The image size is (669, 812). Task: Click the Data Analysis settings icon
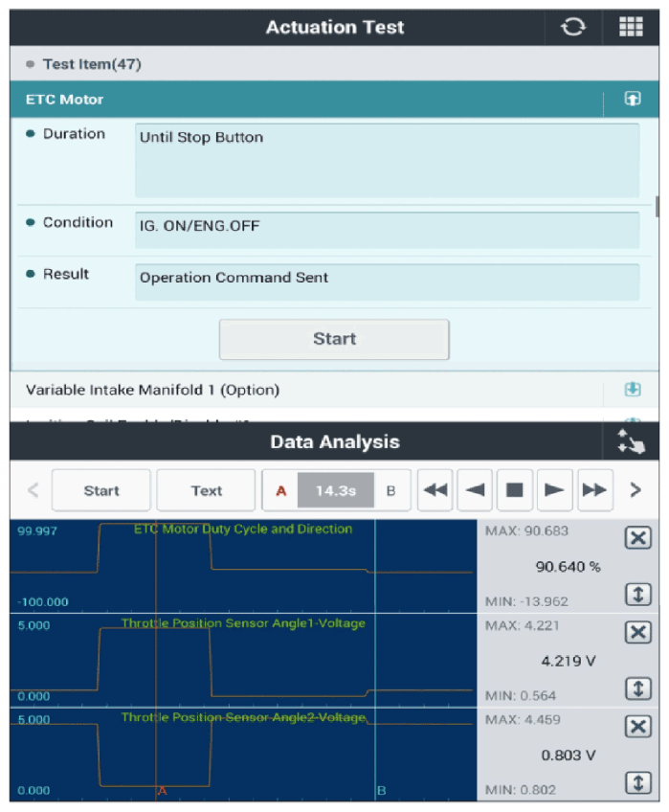(x=632, y=441)
